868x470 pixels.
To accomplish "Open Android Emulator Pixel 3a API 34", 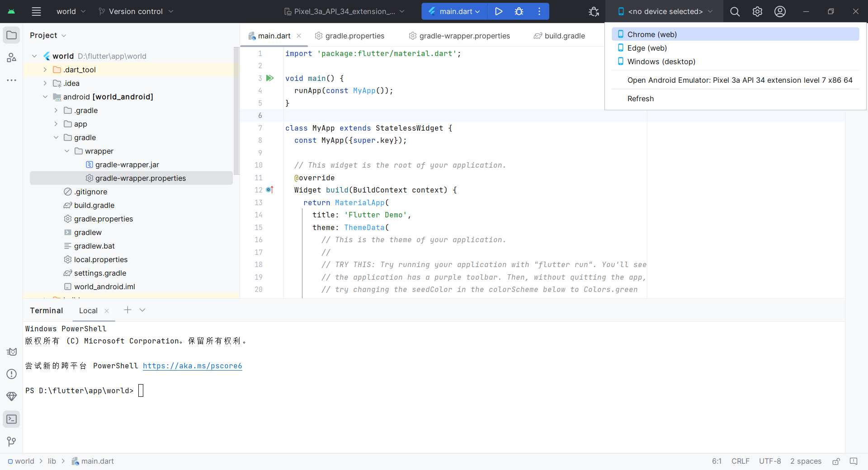I will [736, 80].
